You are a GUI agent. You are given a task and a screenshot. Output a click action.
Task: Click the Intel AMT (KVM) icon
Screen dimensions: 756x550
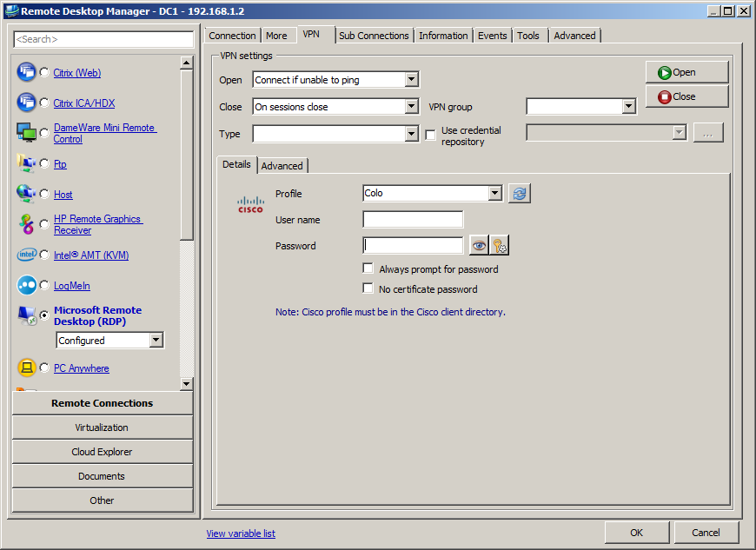coord(27,255)
